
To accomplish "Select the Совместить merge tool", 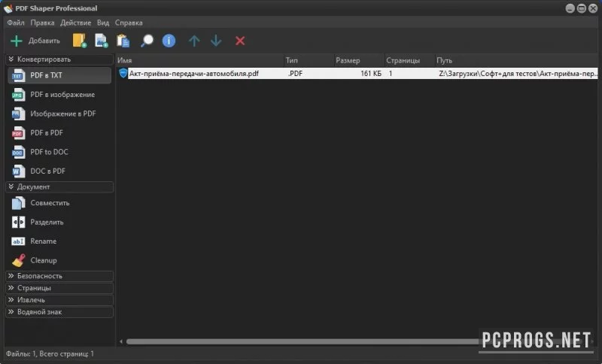I will click(59, 203).
